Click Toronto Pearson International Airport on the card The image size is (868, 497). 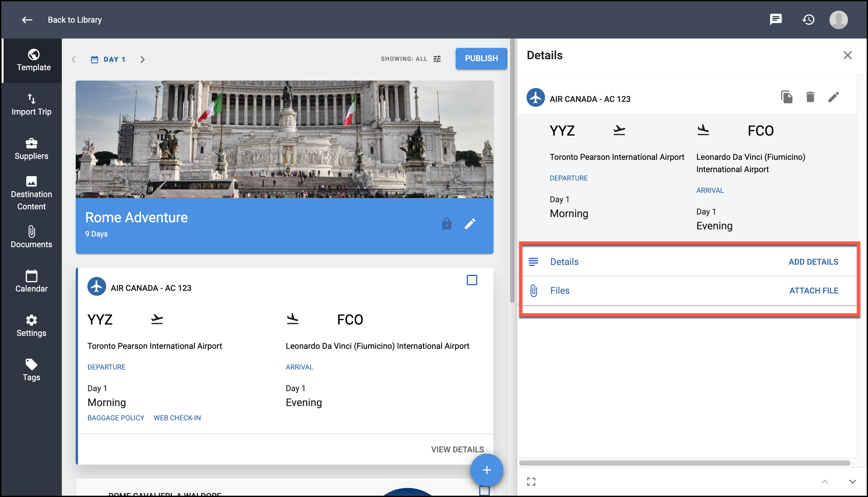155,346
